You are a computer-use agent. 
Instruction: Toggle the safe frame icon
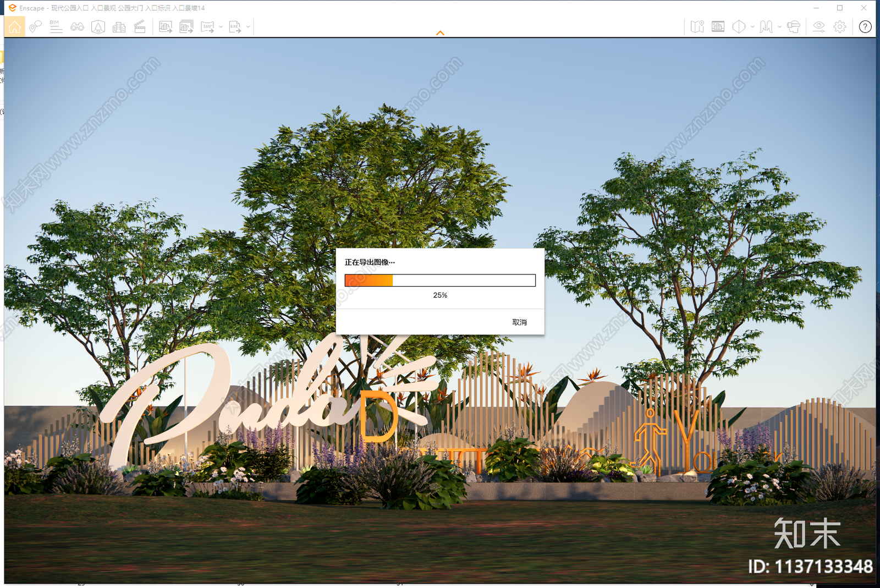[718, 26]
